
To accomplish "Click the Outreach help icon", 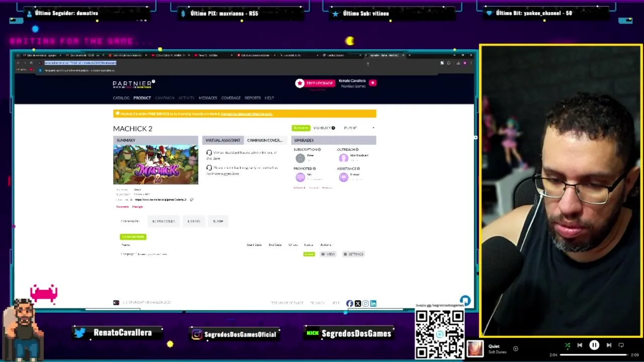I will tap(357, 149).
